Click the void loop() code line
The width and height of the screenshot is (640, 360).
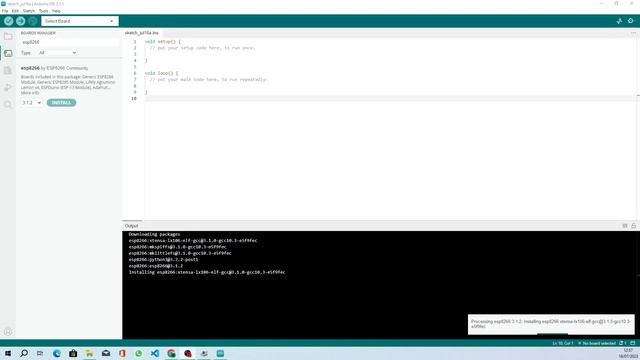161,73
